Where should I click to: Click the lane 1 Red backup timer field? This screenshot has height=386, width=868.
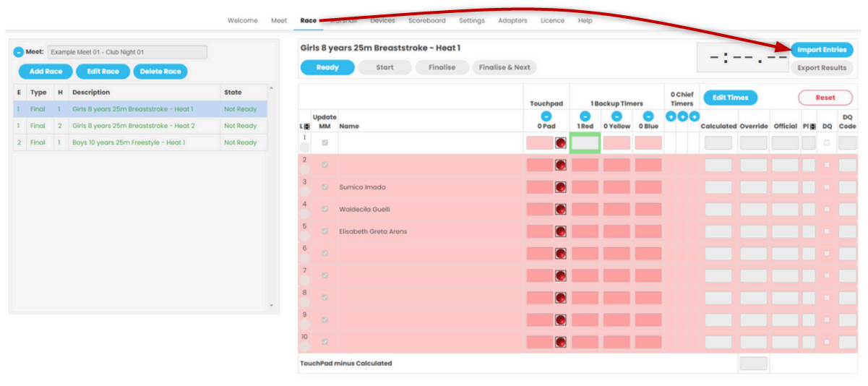pos(585,143)
